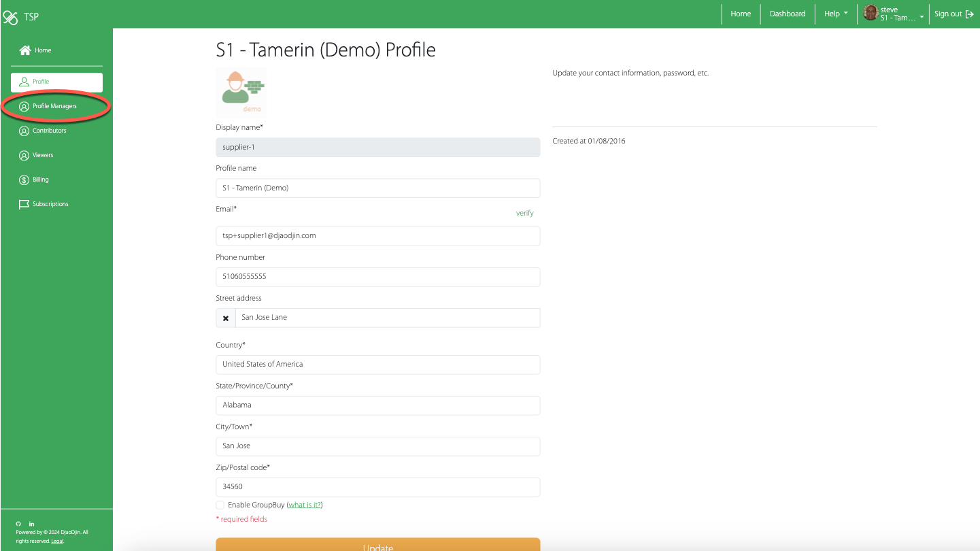Viewport: 980px width, 551px height.
Task: Click into the Phone number field
Action: pyautogui.click(x=377, y=277)
